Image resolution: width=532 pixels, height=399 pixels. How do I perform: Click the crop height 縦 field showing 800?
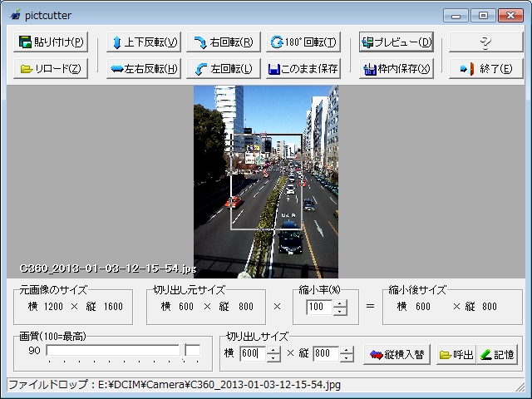click(326, 354)
